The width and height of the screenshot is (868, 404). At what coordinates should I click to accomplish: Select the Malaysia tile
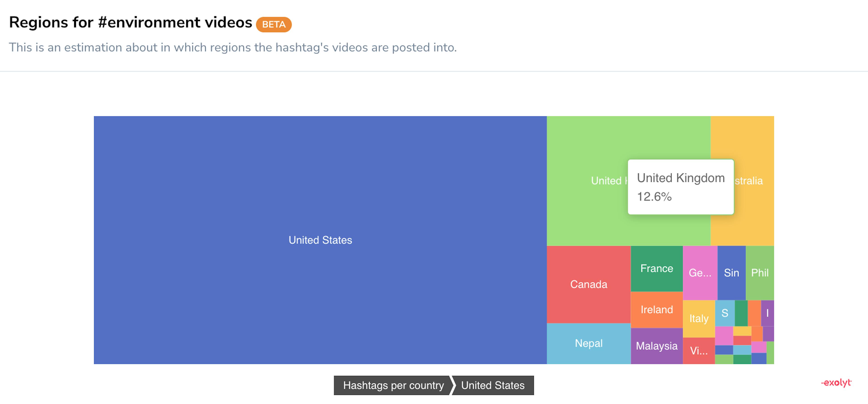tap(656, 346)
